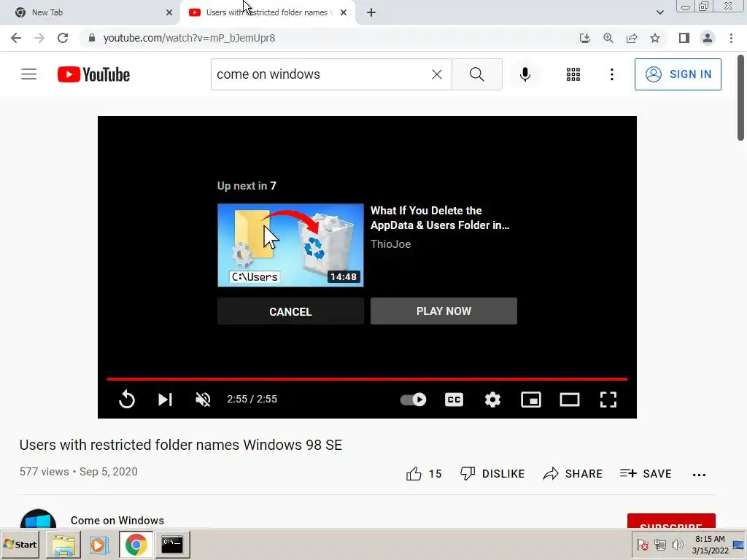Open the tab search dropdown arrow
The width and height of the screenshot is (747, 560).
pos(659,12)
